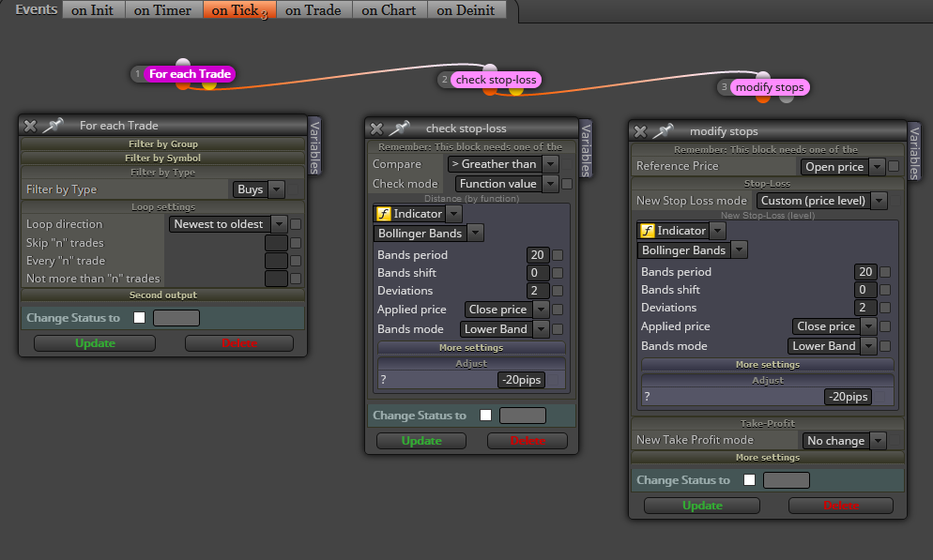Click yellow output dot of For each Trade node

point(209,85)
